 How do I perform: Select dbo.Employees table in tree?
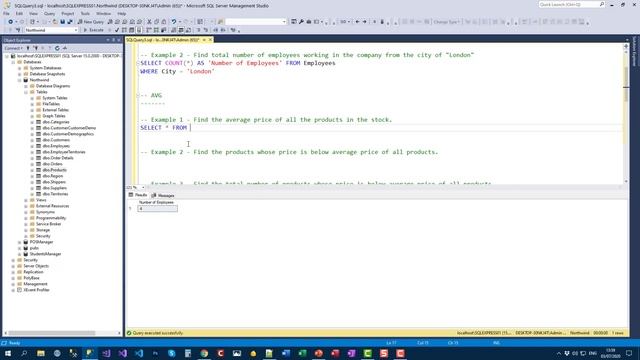pyautogui.click(x=56, y=146)
